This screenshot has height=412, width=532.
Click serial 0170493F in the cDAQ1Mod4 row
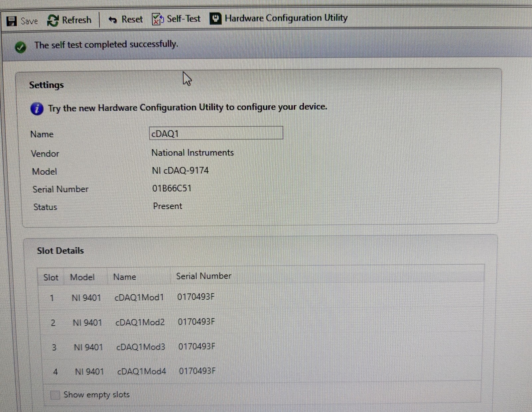(198, 371)
